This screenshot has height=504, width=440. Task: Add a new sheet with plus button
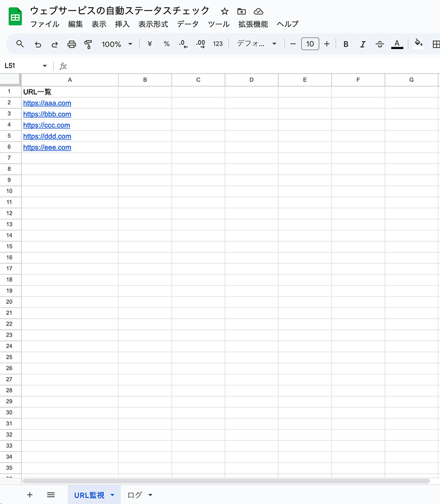coord(30,495)
